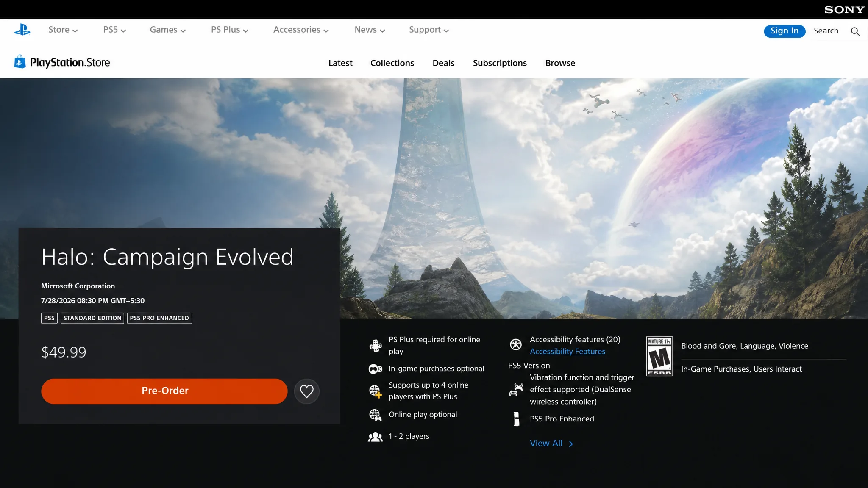Screen dimensions: 868x488
Task: Click the 1 - 2 players icon
Action: coord(376,437)
